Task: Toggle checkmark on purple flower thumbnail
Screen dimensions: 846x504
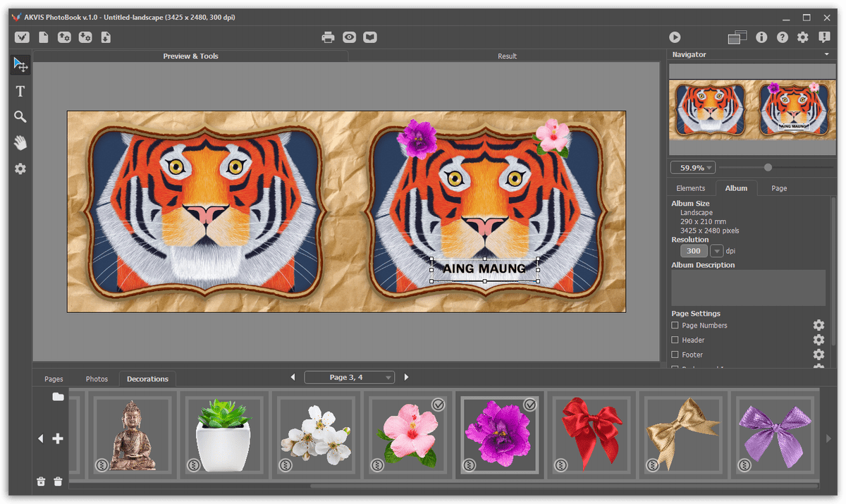Action: [x=530, y=405]
